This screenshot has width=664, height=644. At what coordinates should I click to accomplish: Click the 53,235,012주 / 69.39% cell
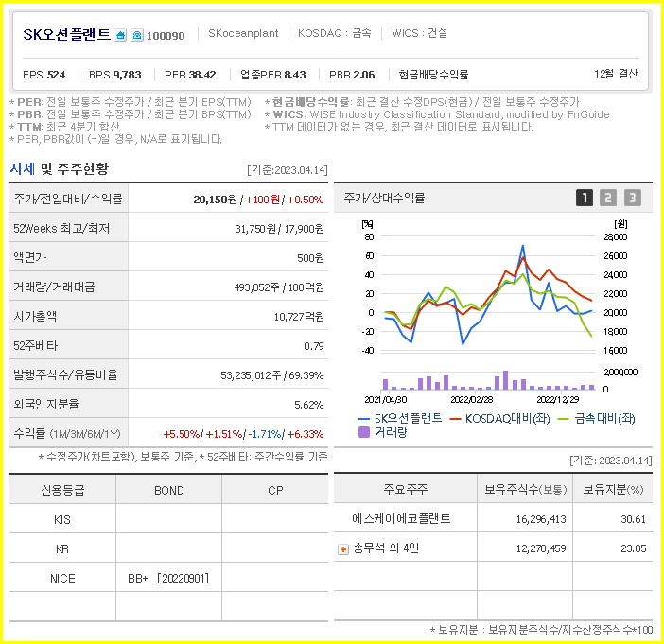click(271, 375)
